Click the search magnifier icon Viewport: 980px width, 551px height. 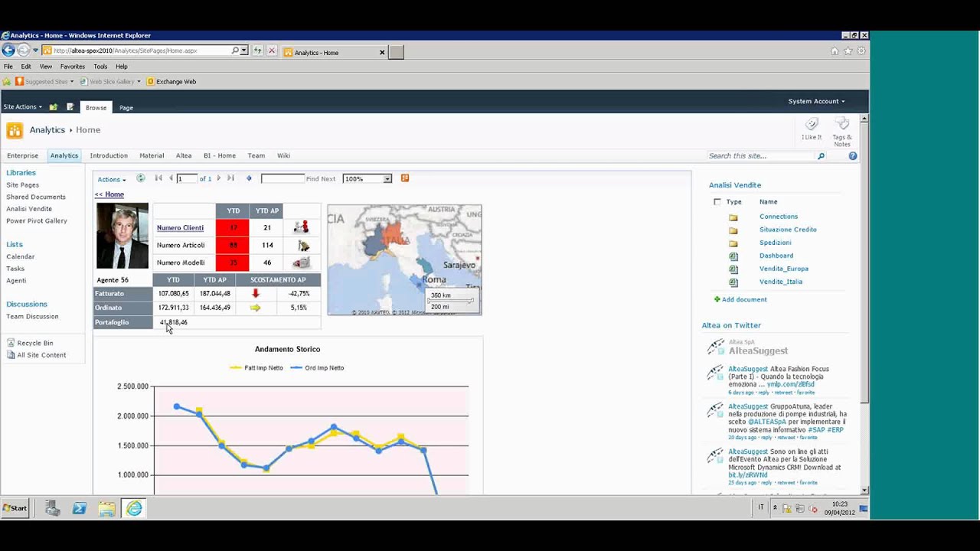(821, 156)
